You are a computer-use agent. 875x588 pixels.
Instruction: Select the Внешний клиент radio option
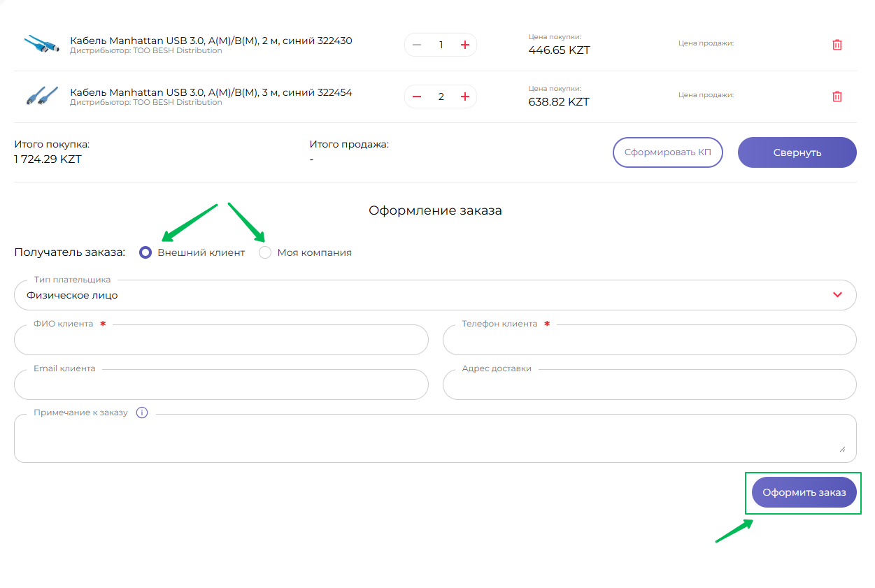click(x=145, y=252)
